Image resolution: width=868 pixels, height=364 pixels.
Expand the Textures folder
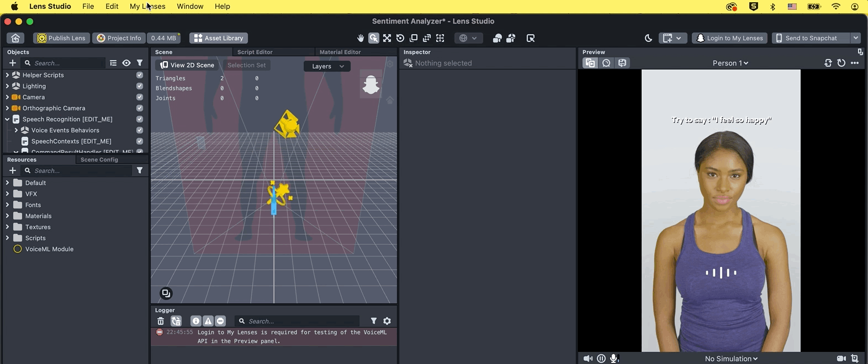coord(7,227)
